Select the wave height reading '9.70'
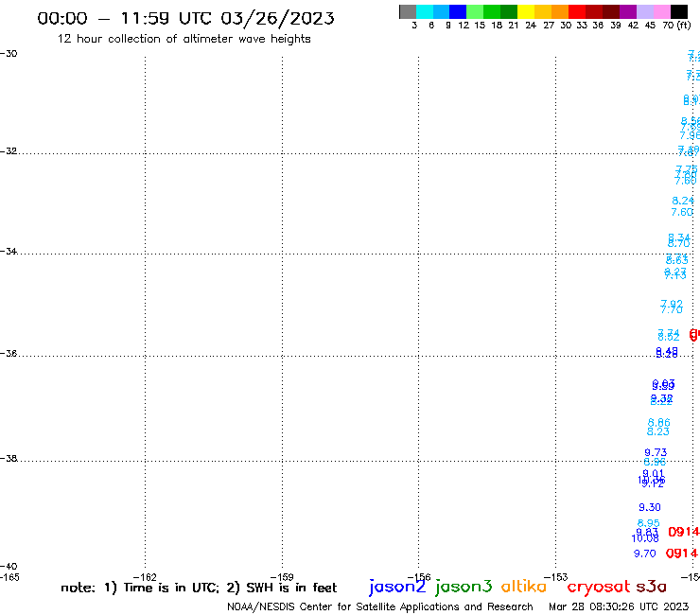This screenshot has width=700, height=615. 644,553
